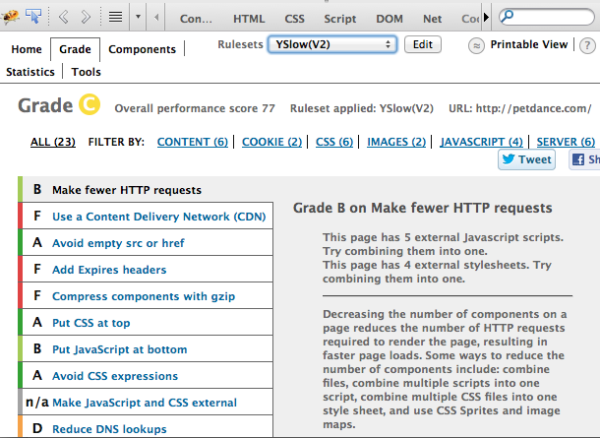This screenshot has height=438, width=600.
Task: Filter by COOKIE (2)
Action: (x=272, y=142)
